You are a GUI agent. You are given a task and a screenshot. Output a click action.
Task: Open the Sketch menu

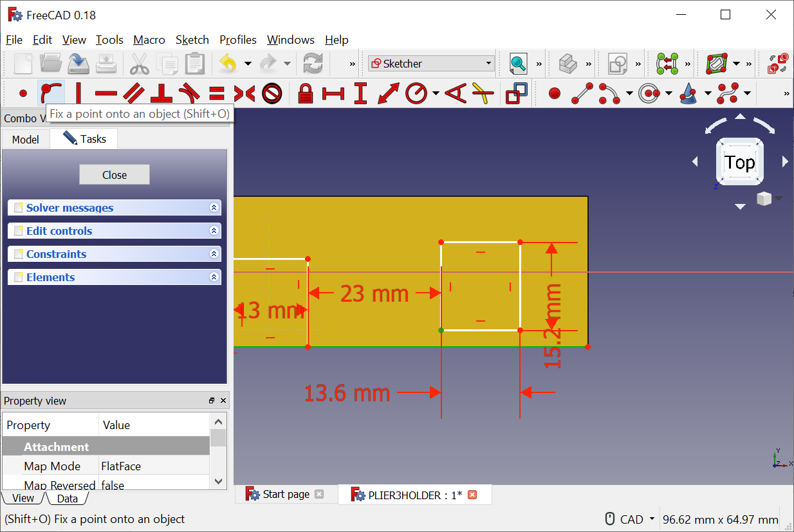(x=192, y=40)
